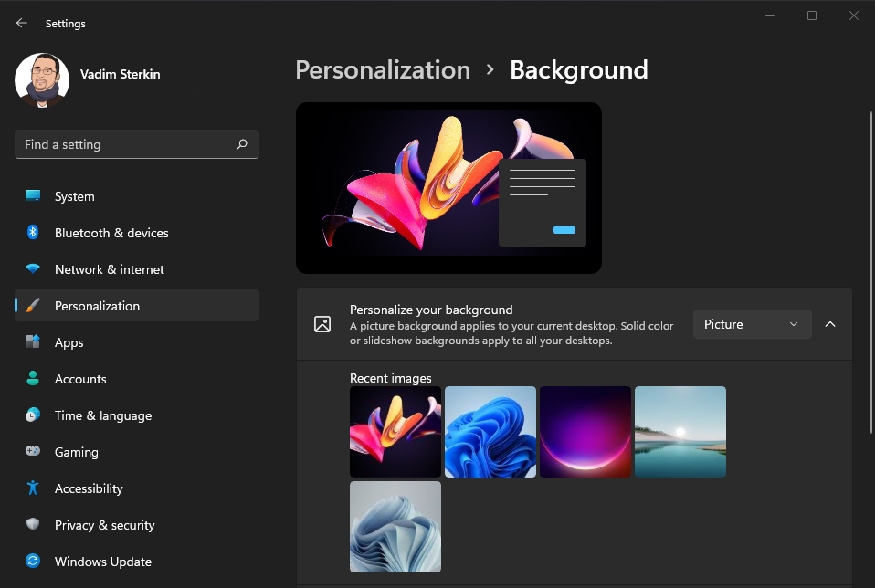Click the Settings window title text
Image resolution: width=875 pixels, height=588 pixels.
tap(65, 24)
